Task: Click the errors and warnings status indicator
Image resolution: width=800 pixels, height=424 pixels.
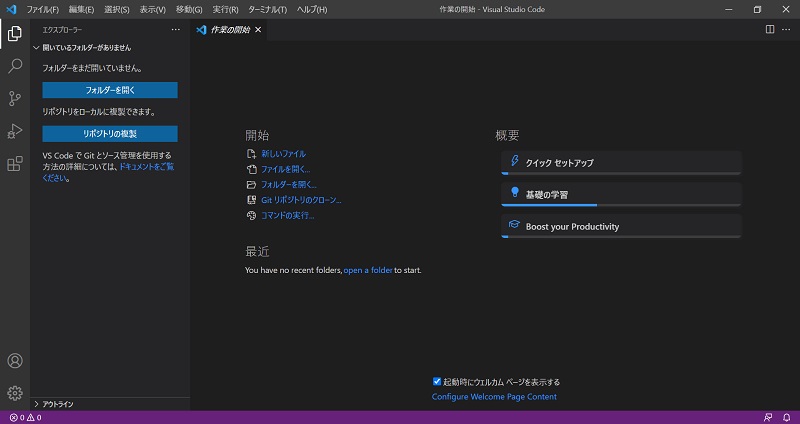Action: pos(26,417)
